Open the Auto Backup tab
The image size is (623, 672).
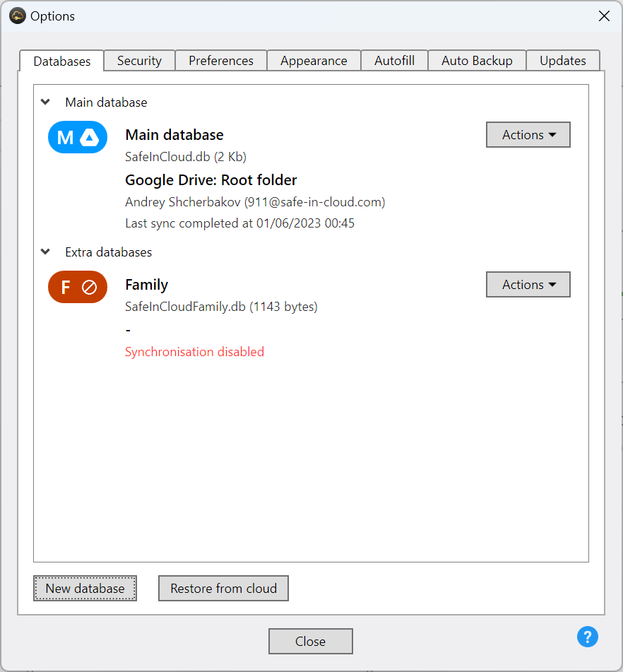pos(477,61)
